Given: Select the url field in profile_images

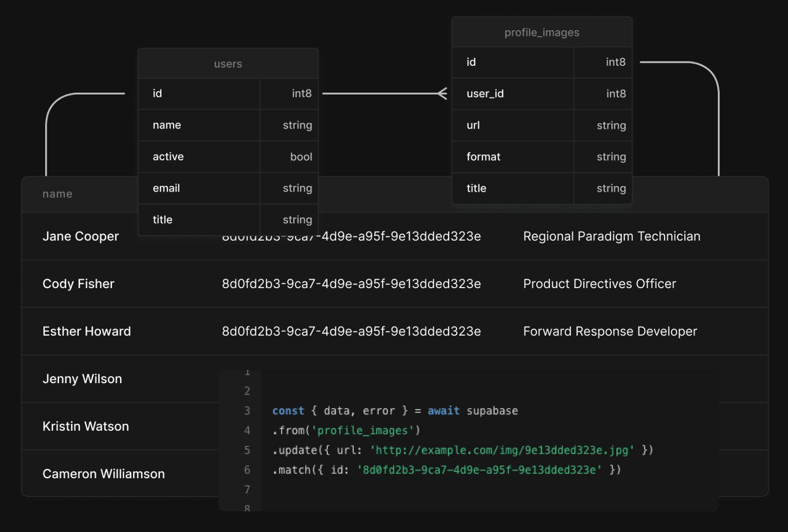Looking at the screenshot, I should pyautogui.click(x=473, y=125).
